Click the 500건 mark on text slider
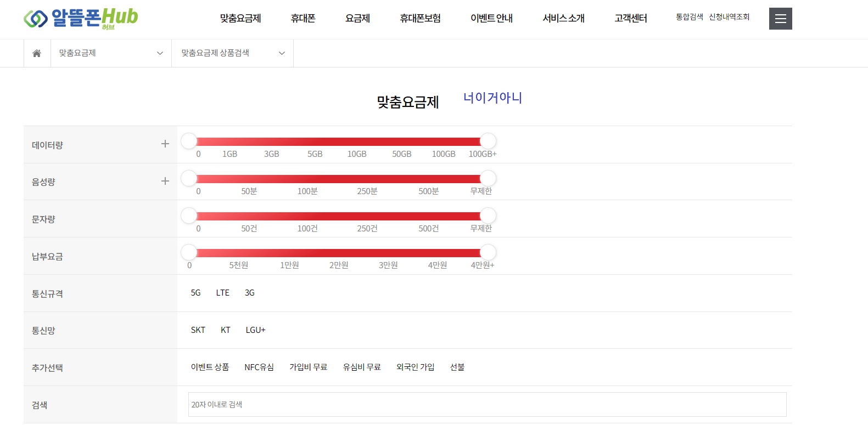This screenshot has height=425, width=868. (429, 229)
